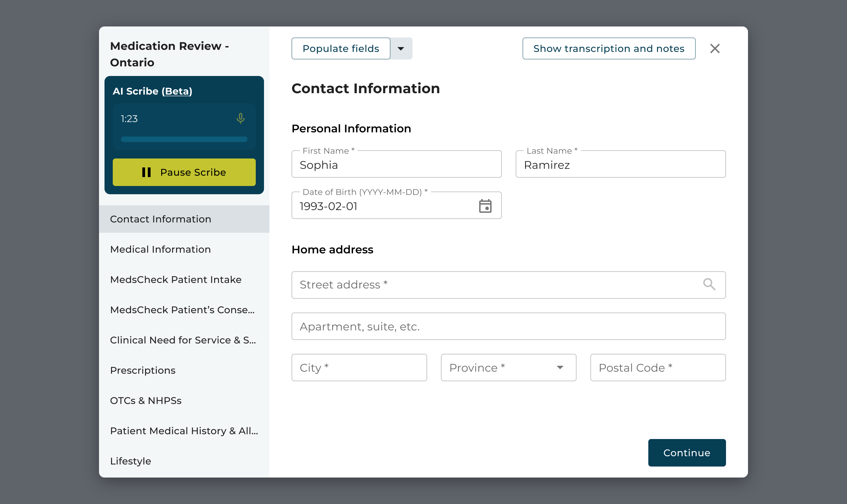Open the Beta link in AI Scribe
The width and height of the screenshot is (847, 504).
(177, 91)
